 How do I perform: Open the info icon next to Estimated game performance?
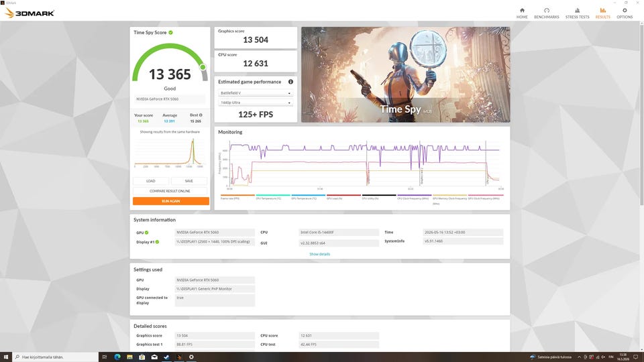coord(290,82)
